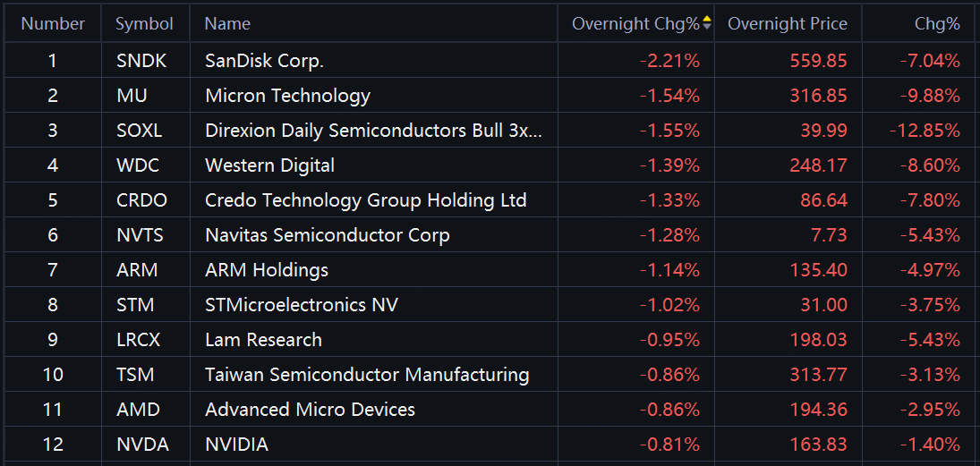Click the Name column header
This screenshot has width=980, height=466.
pos(227,24)
